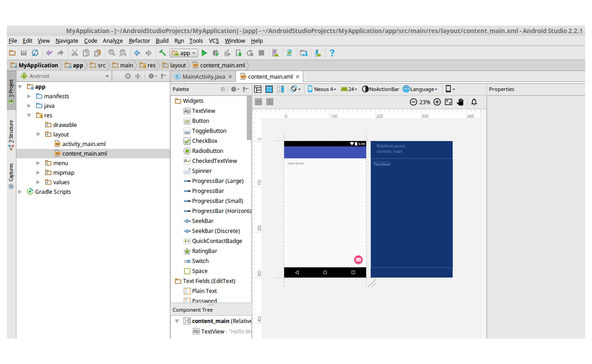Image resolution: width=592 pixels, height=364 pixels.
Task: Click the Make Project hammer icon
Action: pos(163,53)
